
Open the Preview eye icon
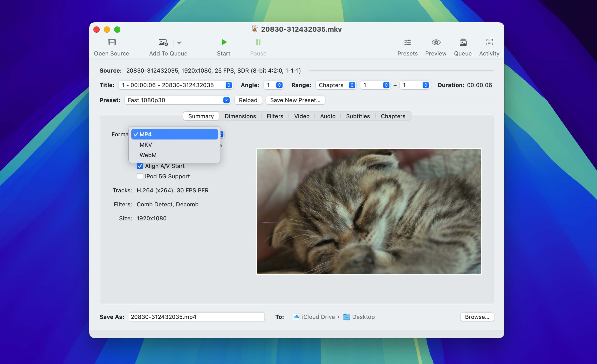tap(436, 42)
